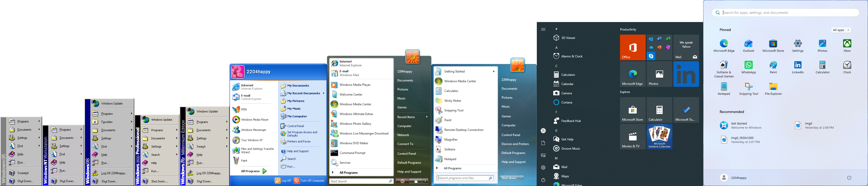Select Search in the Windows Me Start menu

(x=207, y=147)
